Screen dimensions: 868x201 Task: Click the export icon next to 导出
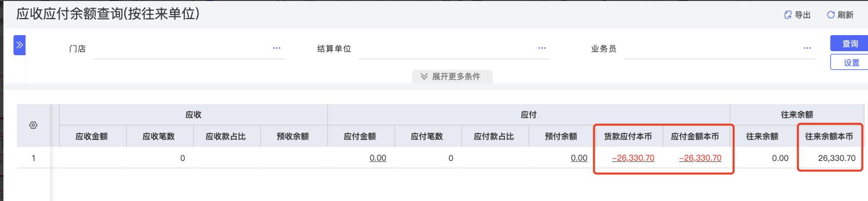click(x=788, y=15)
